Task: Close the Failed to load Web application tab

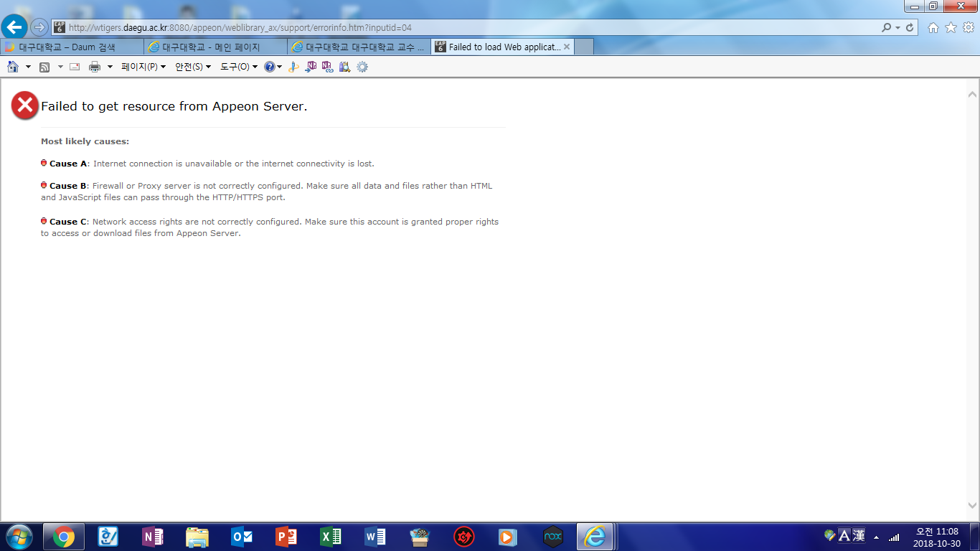Action: (567, 47)
